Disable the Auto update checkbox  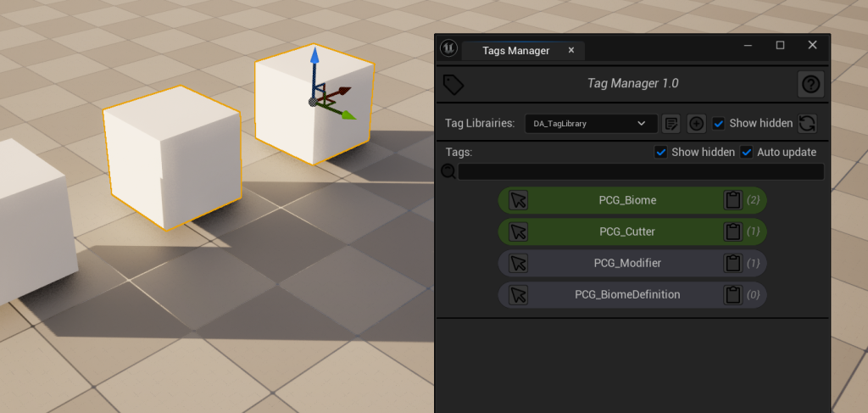[x=747, y=152]
